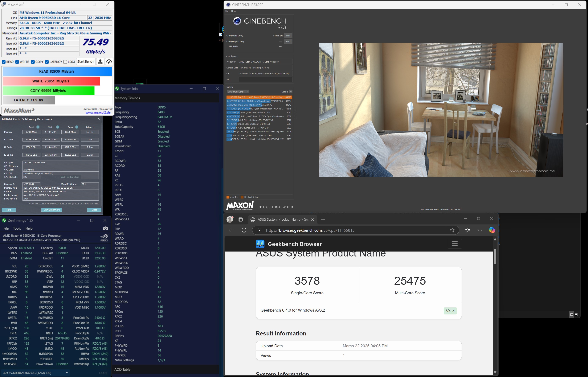
Task: Uncheck the LATENCY checkbox in MaxxMem
Action: pyautogui.click(x=47, y=62)
